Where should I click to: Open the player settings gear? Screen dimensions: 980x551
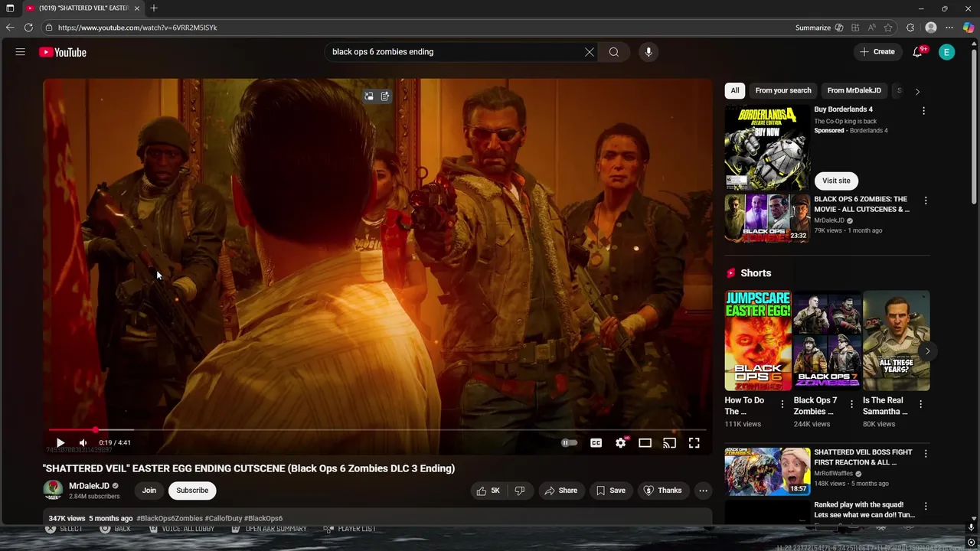(621, 442)
